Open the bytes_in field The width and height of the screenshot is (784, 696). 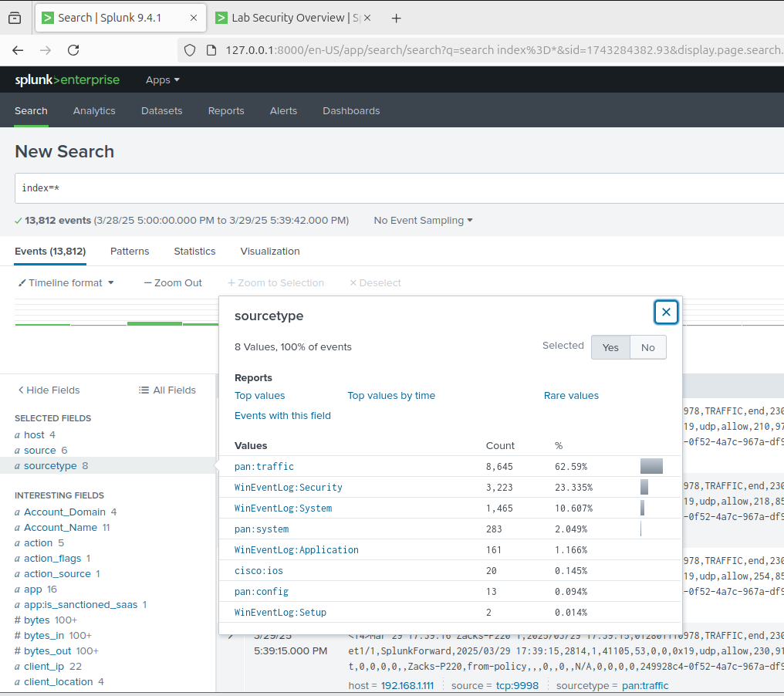pyautogui.click(x=43, y=636)
